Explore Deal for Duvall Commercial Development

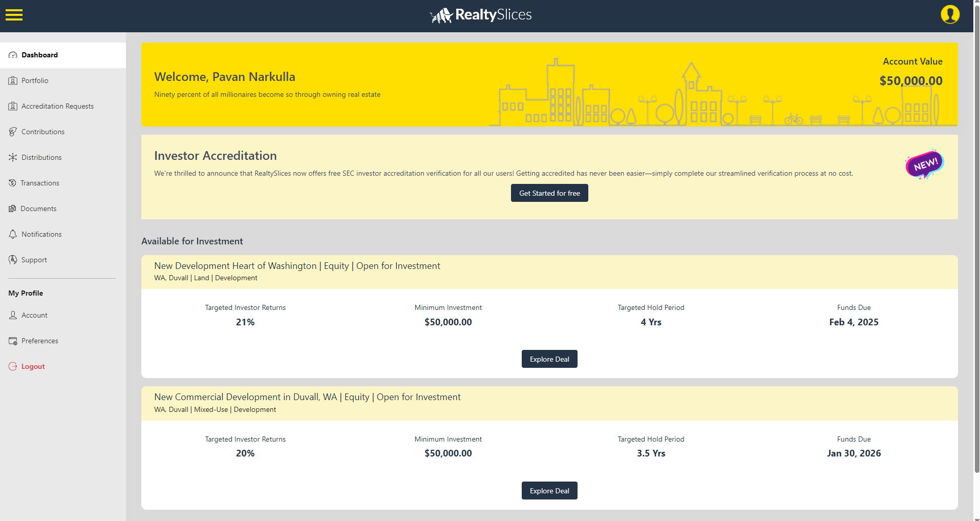pyautogui.click(x=549, y=491)
